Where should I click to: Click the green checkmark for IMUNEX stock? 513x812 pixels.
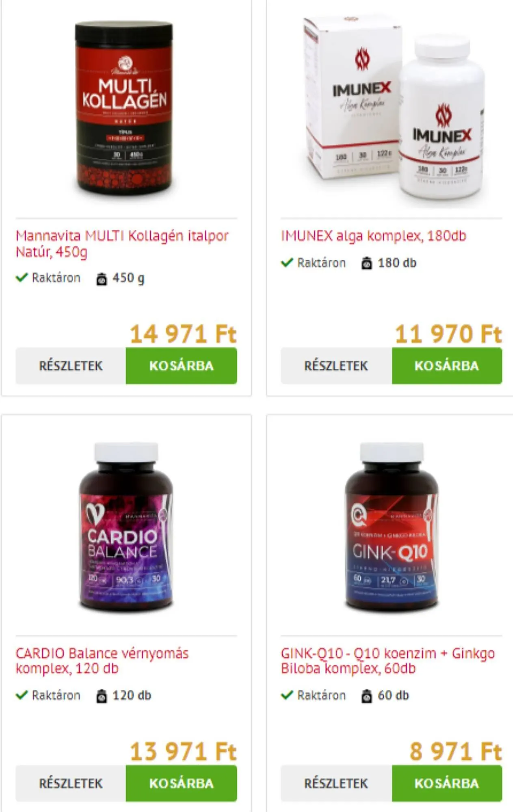[x=287, y=263]
